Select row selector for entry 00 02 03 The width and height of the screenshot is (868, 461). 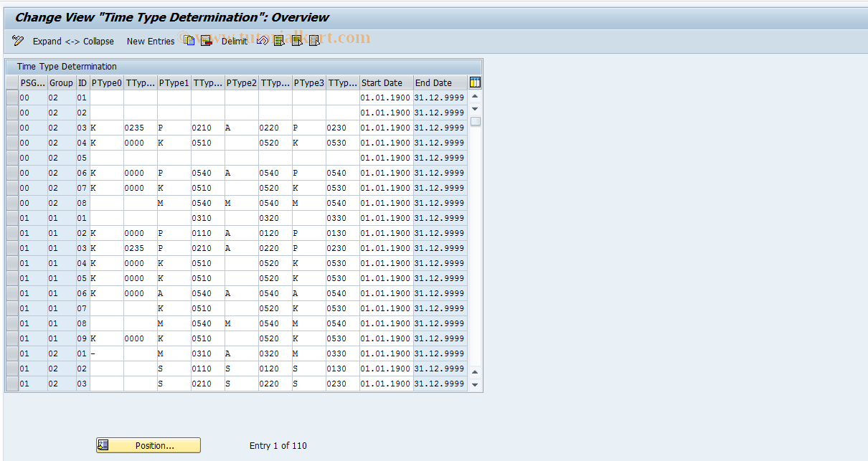11,128
